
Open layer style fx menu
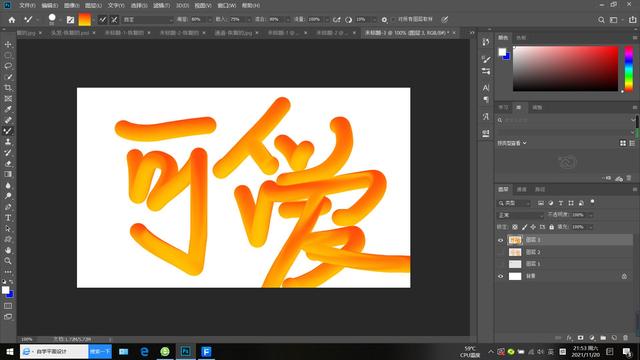pyautogui.click(x=569, y=338)
